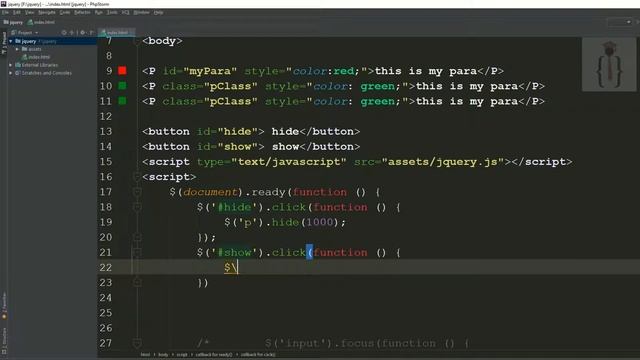Click '#hide' selector text on line 18
The height and width of the screenshot is (360, 640).
pyautogui.click(x=234, y=207)
